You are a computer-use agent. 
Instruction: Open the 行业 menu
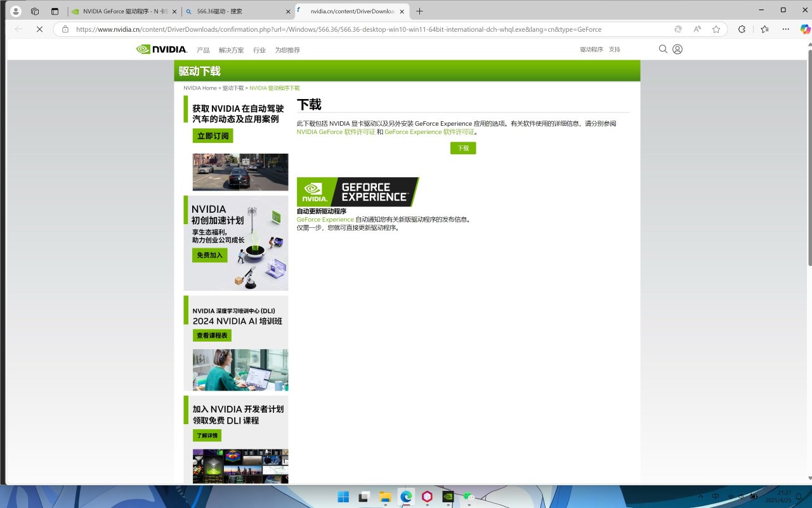(259, 50)
